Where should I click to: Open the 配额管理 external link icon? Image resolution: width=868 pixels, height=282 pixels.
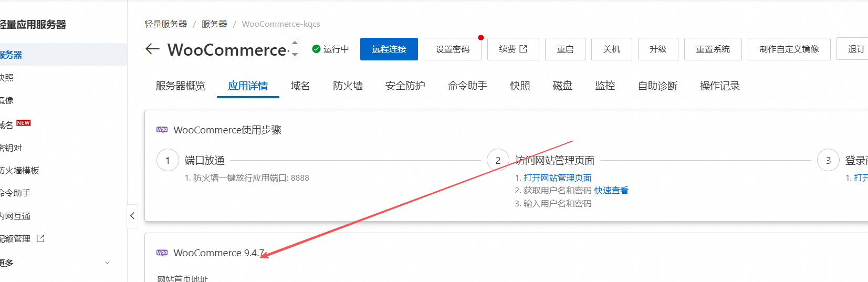click(40, 238)
